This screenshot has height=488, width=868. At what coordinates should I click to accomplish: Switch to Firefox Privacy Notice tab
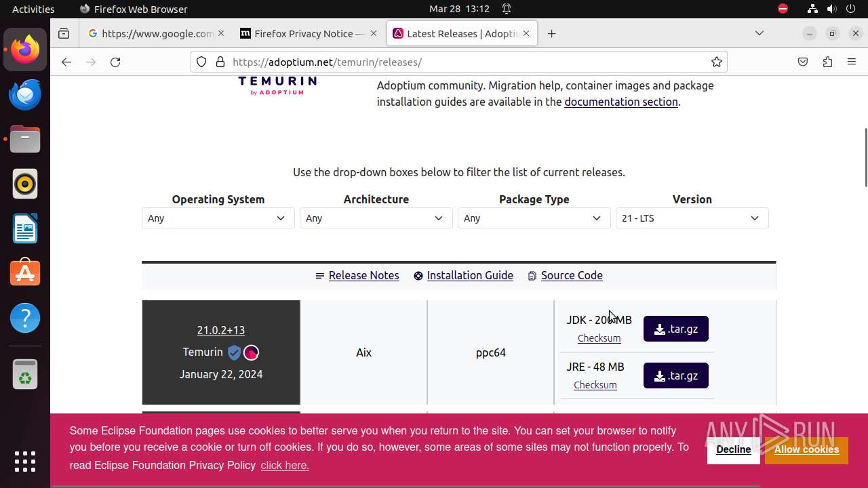(309, 33)
